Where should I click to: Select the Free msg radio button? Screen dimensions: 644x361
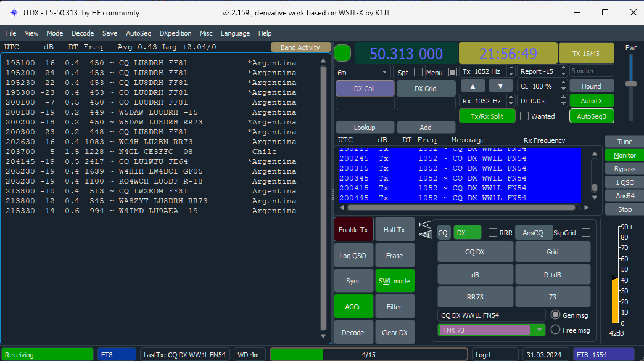point(555,330)
